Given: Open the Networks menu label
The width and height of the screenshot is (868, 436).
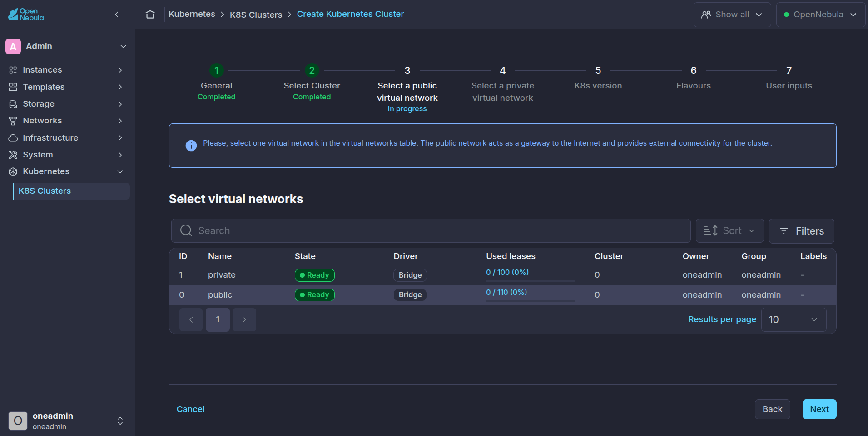Looking at the screenshot, I should [x=42, y=121].
